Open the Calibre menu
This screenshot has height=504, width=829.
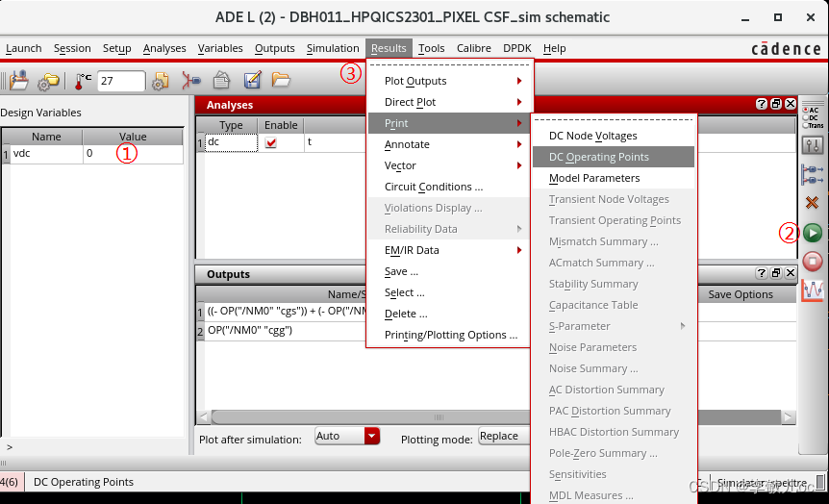[x=474, y=48]
